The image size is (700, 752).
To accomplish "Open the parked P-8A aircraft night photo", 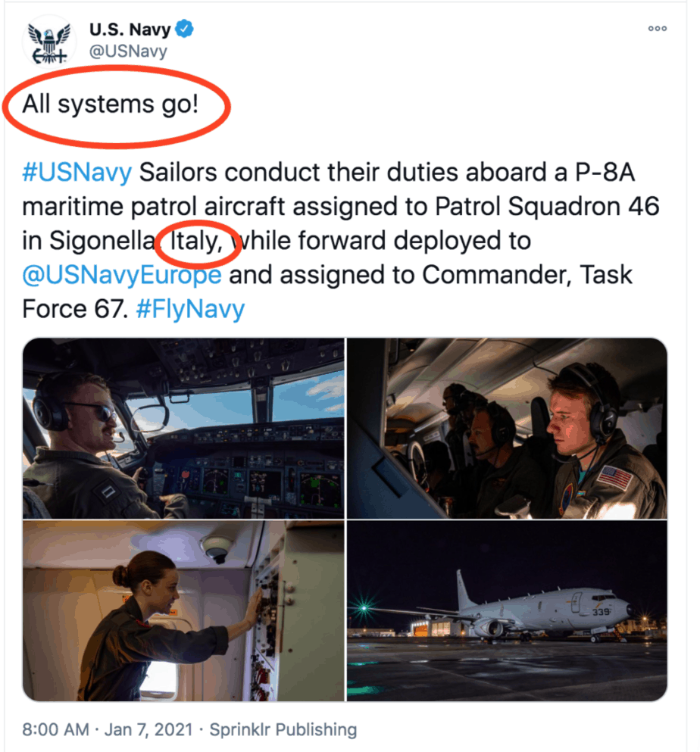I will tap(507, 611).
